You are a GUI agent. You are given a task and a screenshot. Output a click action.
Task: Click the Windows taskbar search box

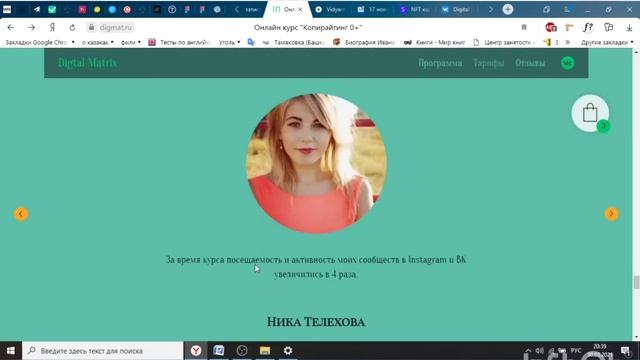click(102, 351)
